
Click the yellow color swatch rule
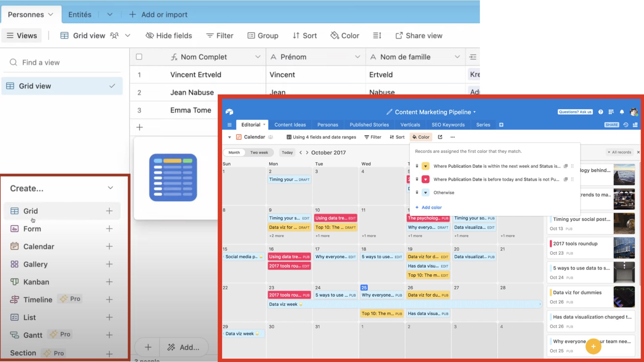coord(425,166)
